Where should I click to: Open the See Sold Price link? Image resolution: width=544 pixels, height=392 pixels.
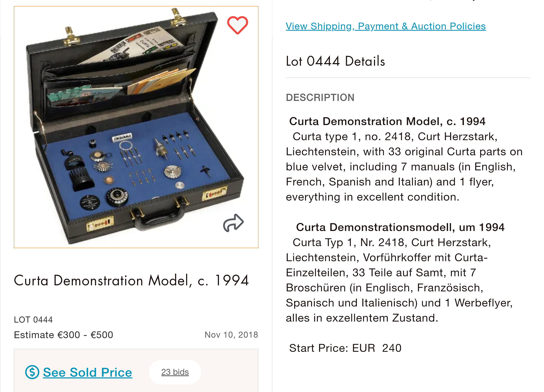[x=87, y=372]
